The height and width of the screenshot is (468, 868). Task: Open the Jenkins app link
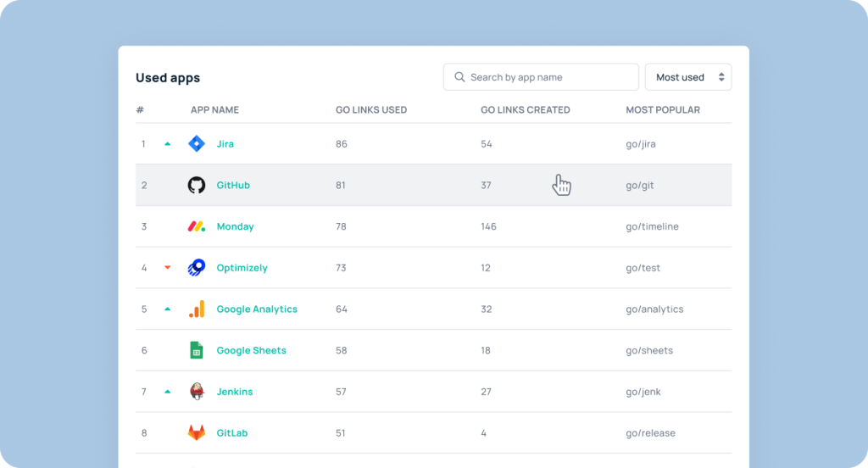[235, 392]
